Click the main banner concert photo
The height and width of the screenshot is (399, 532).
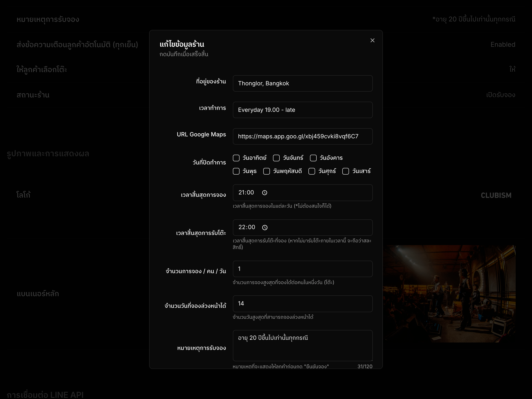click(449, 294)
